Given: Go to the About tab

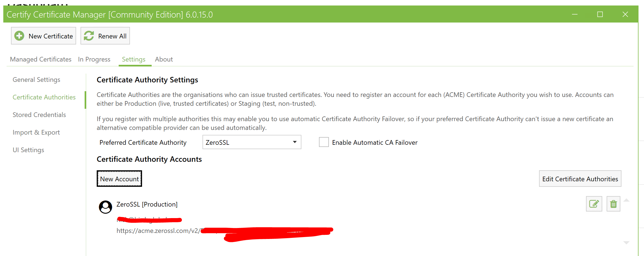Looking at the screenshot, I should tap(164, 59).
